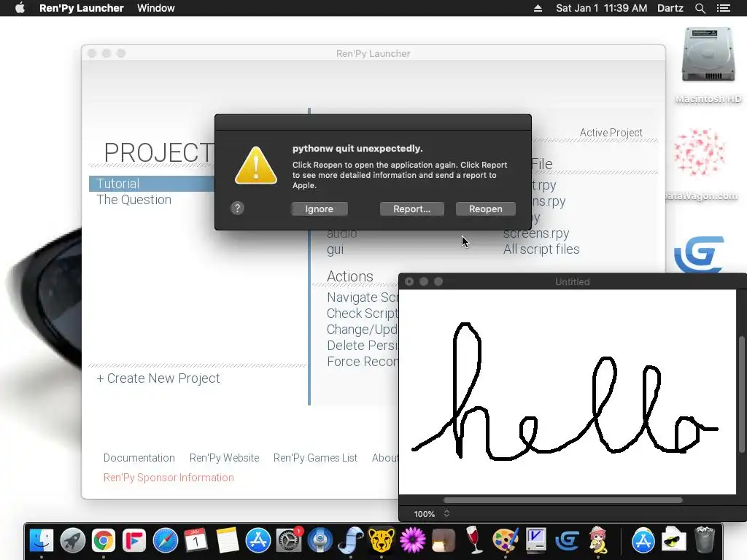
Task: Click the horizontal scrollbar in Untitled window
Action: pyautogui.click(x=562, y=500)
